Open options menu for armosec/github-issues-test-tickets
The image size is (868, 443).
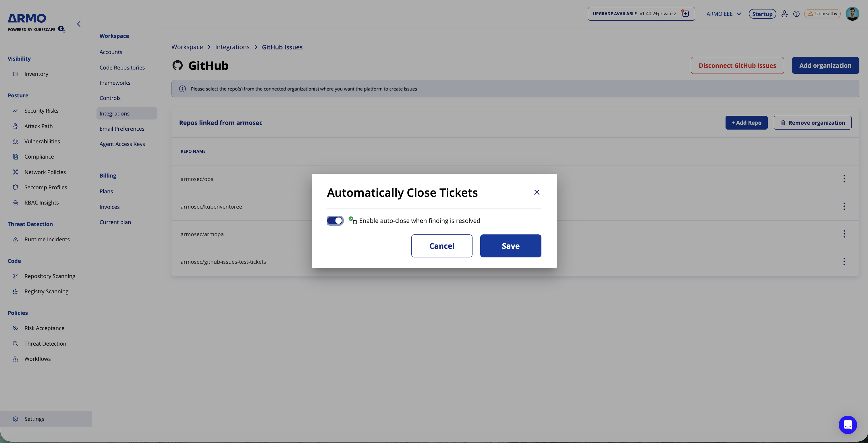point(844,262)
